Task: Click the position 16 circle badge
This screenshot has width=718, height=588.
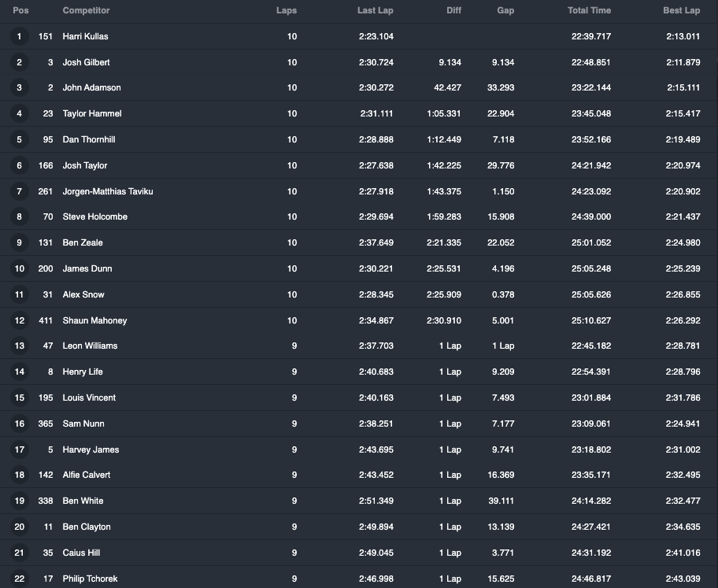Action: [x=19, y=423]
